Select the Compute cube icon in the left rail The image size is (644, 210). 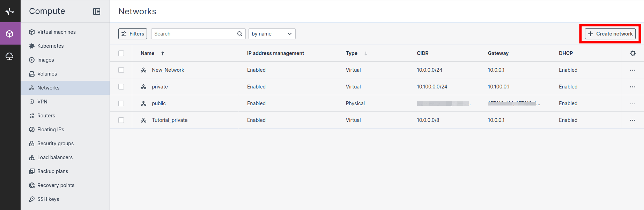pos(10,34)
